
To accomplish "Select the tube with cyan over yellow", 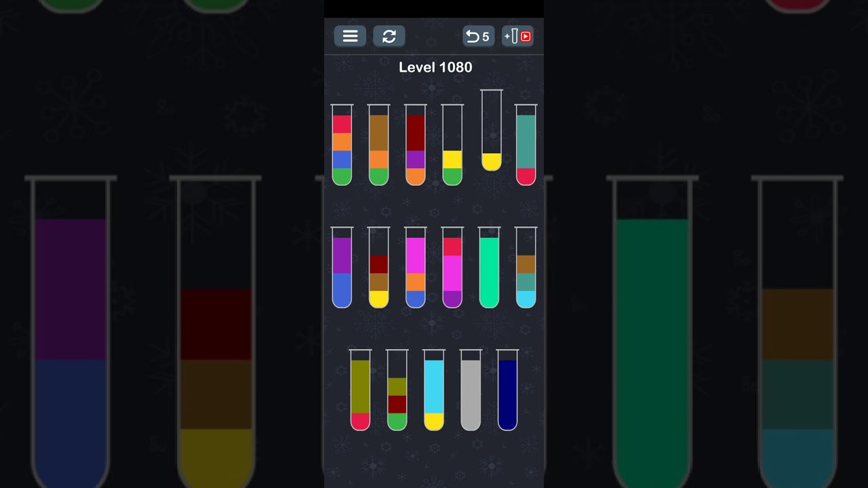I will pyautogui.click(x=434, y=390).
